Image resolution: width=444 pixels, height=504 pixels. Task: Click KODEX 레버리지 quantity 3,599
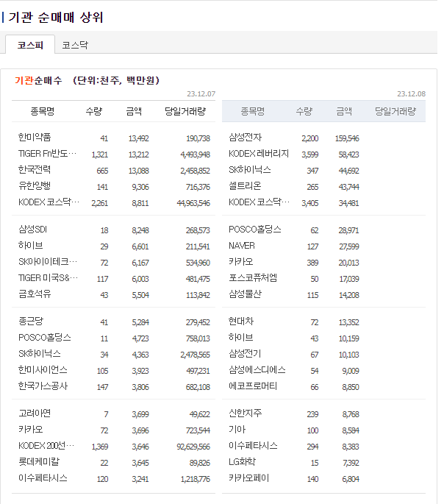[309, 155]
